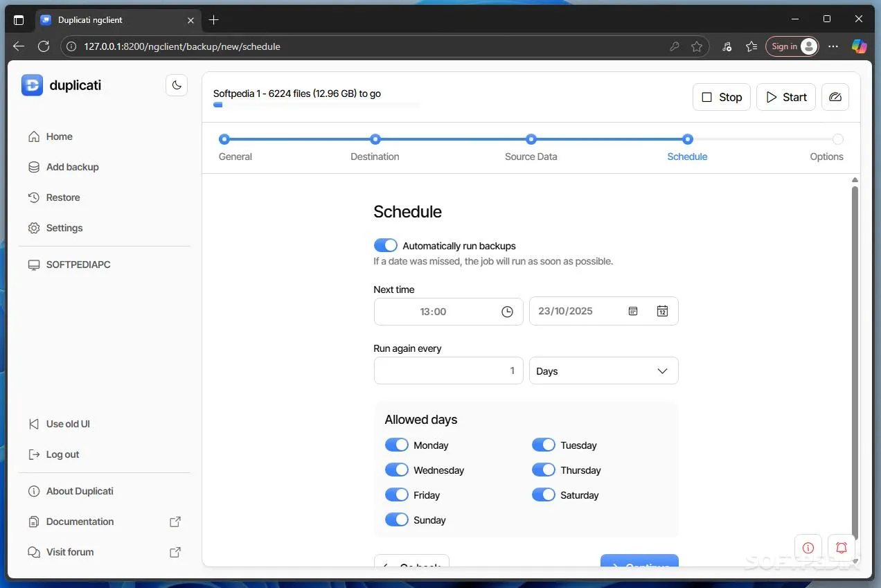The image size is (881, 588).
Task: Click the backup progress bar
Action: [x=317, y=105]
